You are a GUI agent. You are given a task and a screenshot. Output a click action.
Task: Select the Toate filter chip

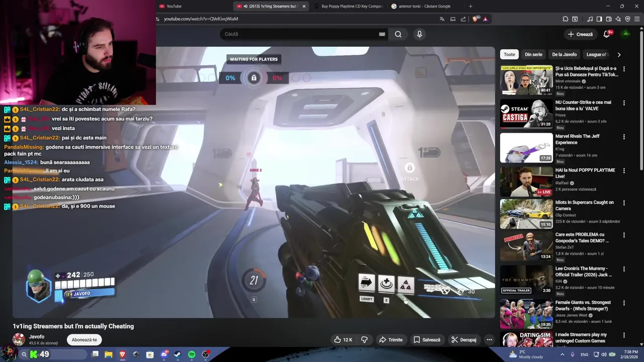pos(510,54)
